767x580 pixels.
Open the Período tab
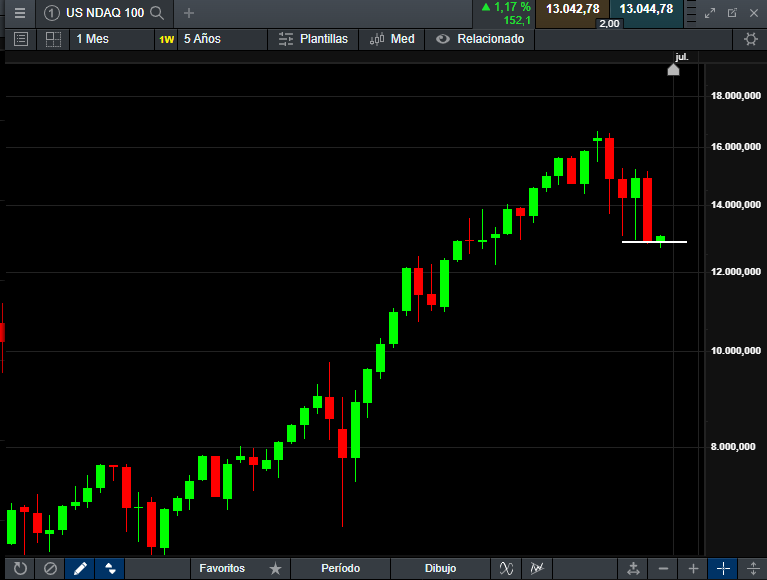[340, 568]
